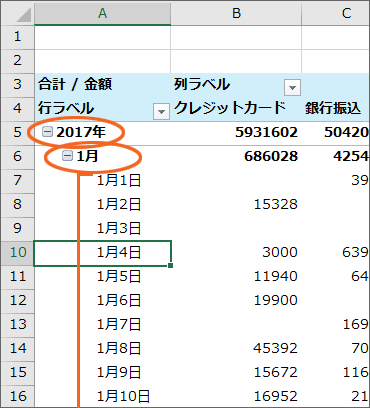This screenshot has height=408, width=370.
Task: Click the cell containing 15672
Action: pyautogui.click(x=236, y=373)
